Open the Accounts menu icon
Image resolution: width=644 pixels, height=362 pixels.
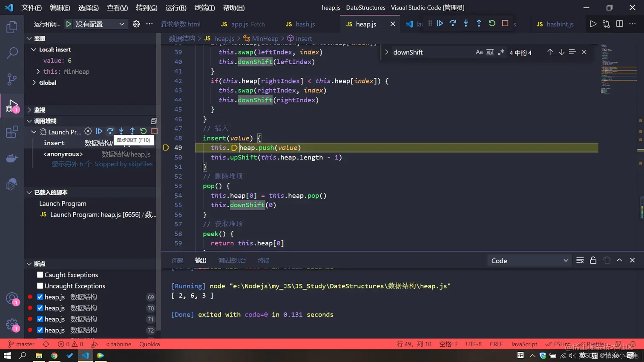[12, 299]
